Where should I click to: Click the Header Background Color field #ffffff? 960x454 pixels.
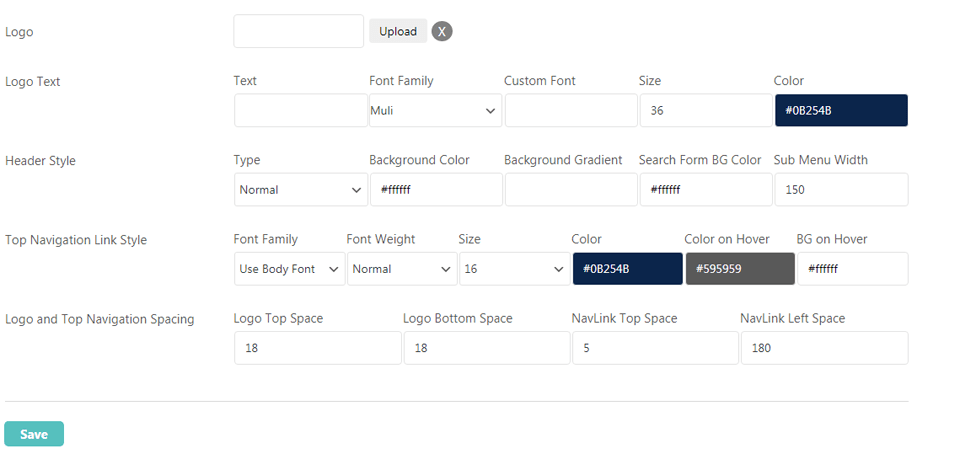(436, 190)
